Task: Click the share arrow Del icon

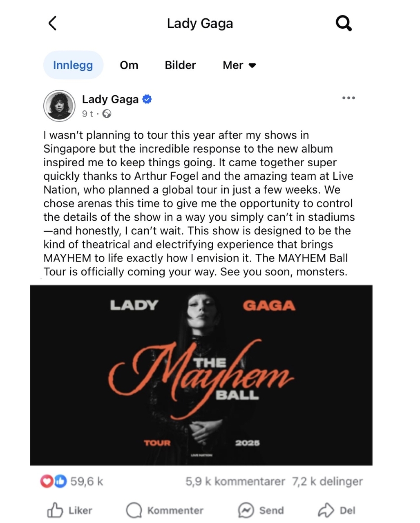Action: [326, 510]
